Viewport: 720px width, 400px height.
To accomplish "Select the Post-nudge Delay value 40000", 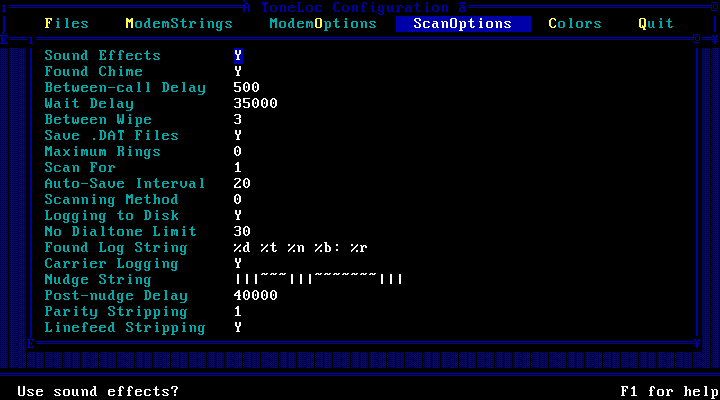I will point(255,296).
